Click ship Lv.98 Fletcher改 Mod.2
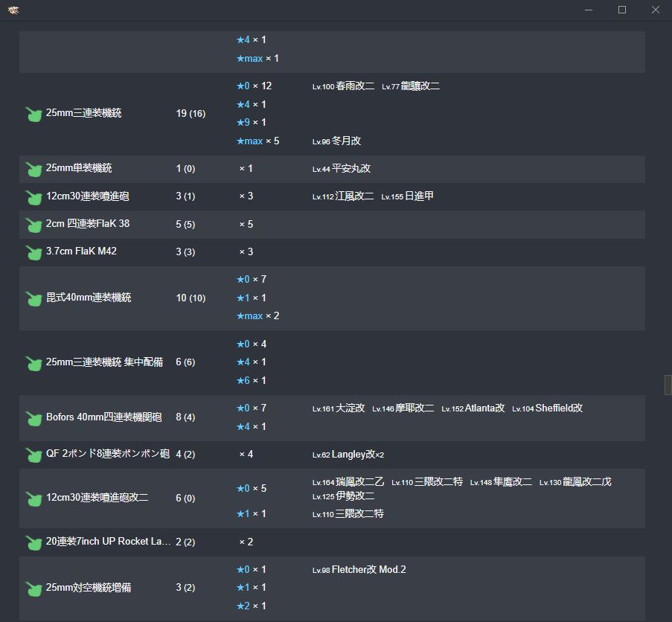The height and width of the screenshot is (622, 672). 359,570
